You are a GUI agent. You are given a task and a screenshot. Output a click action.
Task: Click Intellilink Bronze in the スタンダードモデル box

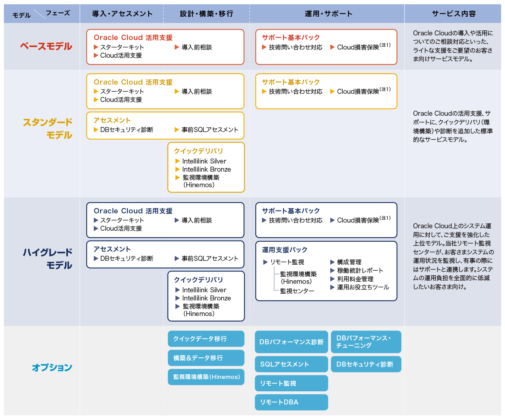pyautogui.click(x=207, y=169)
